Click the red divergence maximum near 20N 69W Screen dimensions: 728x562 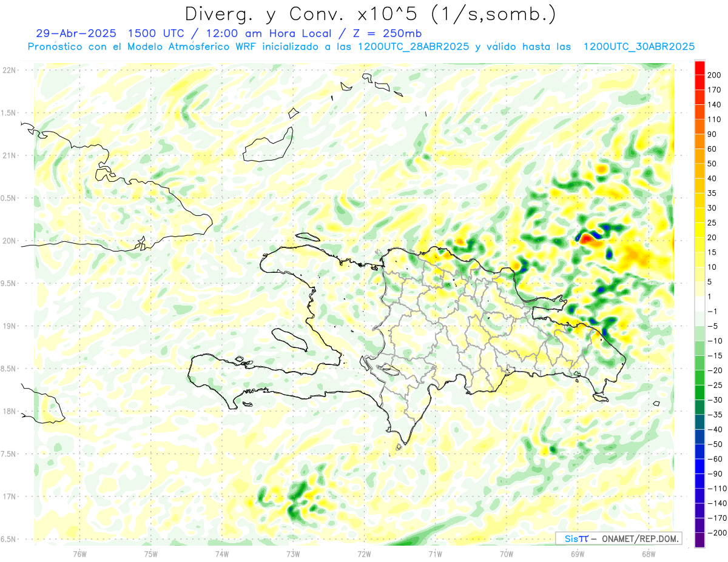click(x=586, y=239)
